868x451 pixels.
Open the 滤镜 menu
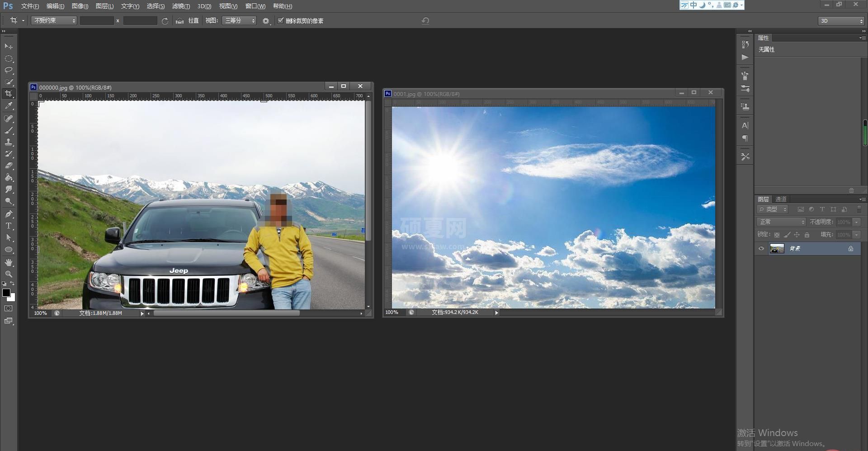(x=181, y=6)
